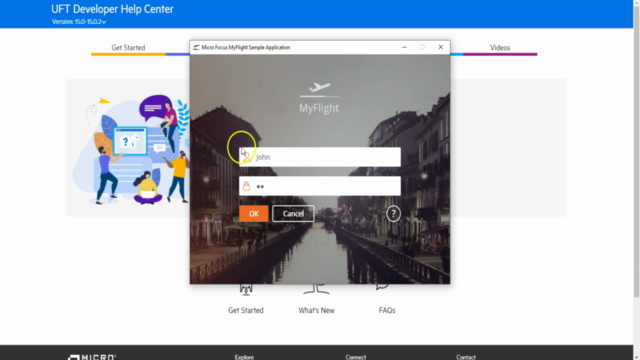Click the Cancel button in MyFlight login
Image resolution: width=640 pixels, height=360 pixels.
[293, 213]
